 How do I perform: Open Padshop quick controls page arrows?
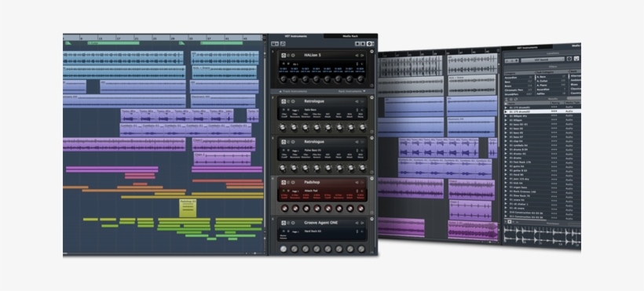click(357, 191)
